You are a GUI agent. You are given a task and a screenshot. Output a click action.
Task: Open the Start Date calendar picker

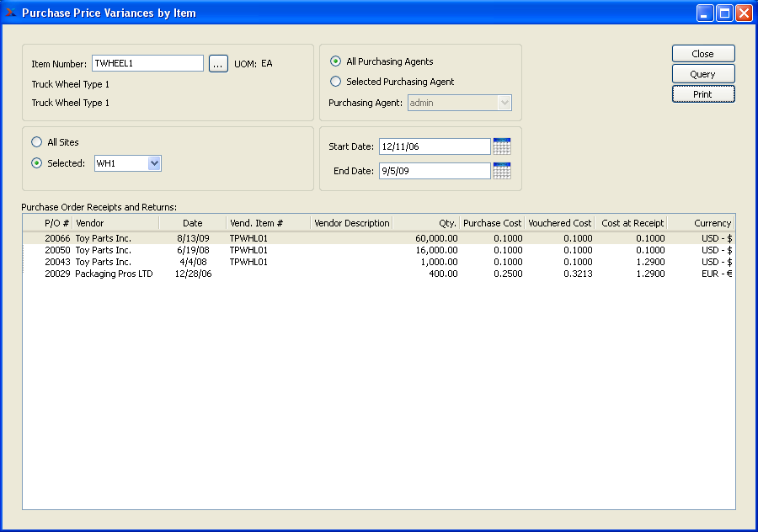(502, 146)
